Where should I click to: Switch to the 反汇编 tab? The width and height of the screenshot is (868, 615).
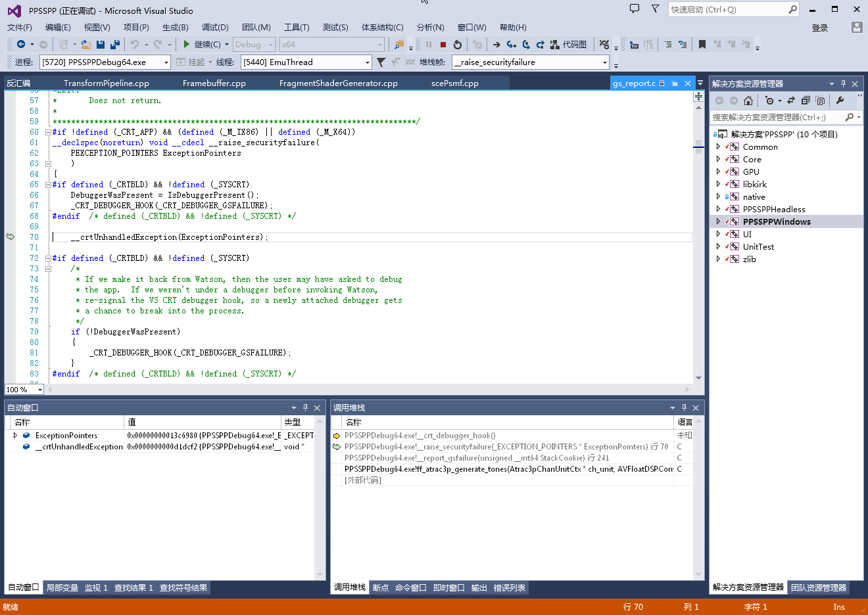coord(18,83)
